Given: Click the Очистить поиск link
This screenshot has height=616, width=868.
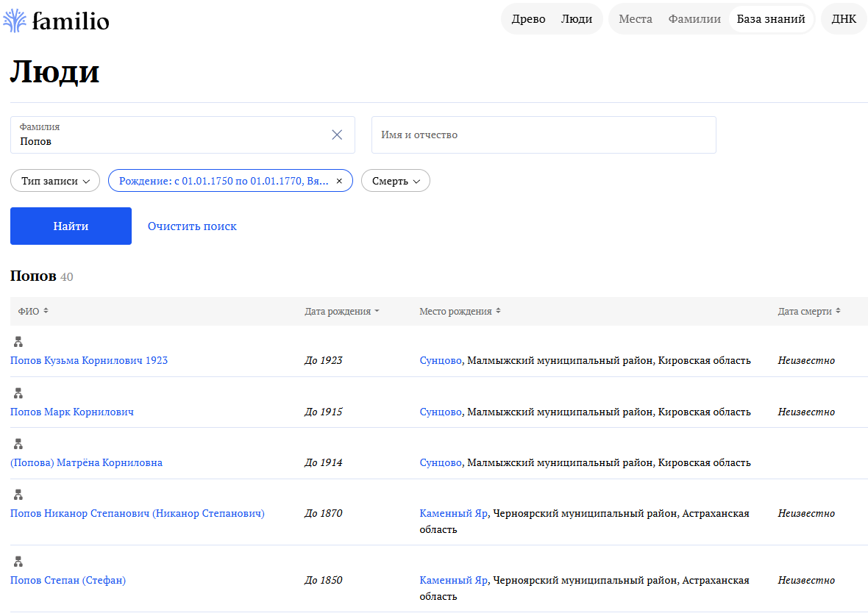Looking at the screenshot, I should point(192,226).
